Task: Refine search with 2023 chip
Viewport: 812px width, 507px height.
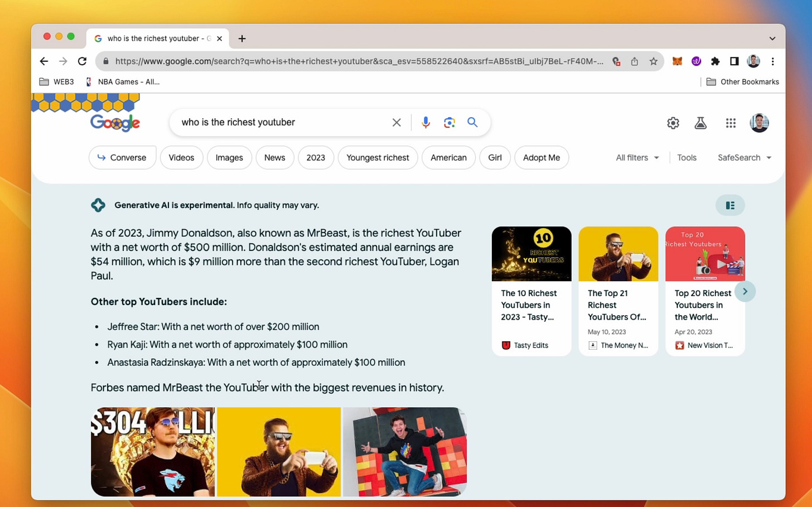Action: click(x=316, y=157)
